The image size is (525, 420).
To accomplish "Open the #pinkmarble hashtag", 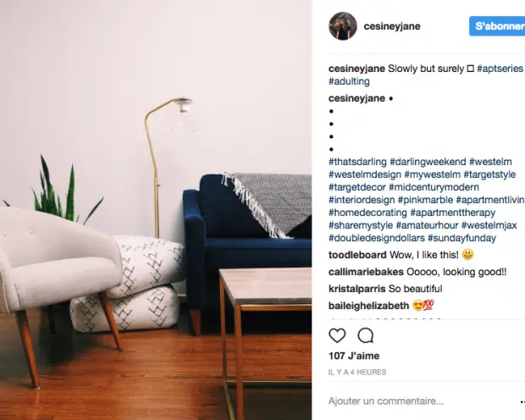I will coord(425,200).
